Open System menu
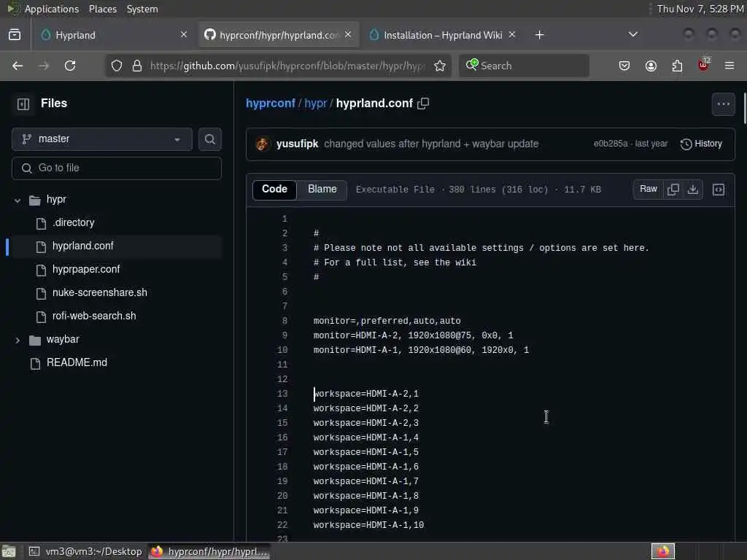Viewport: 747px width, 560px height. [x=142, y=9]
